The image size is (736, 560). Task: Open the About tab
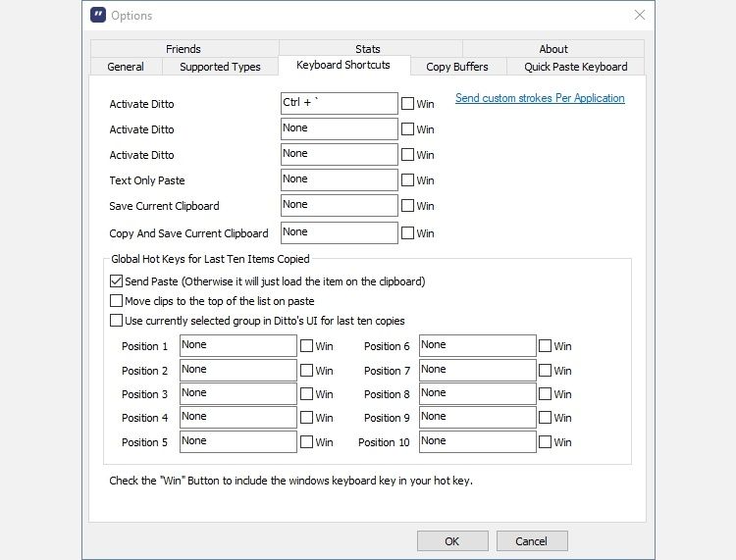click(553, 49)
